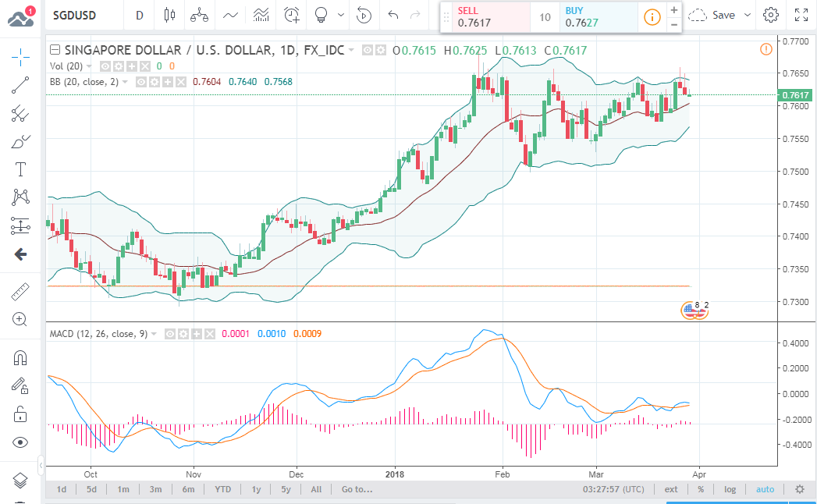Select the text annotation tool
Screen dimensions: 817x504
tap(20, 169)
